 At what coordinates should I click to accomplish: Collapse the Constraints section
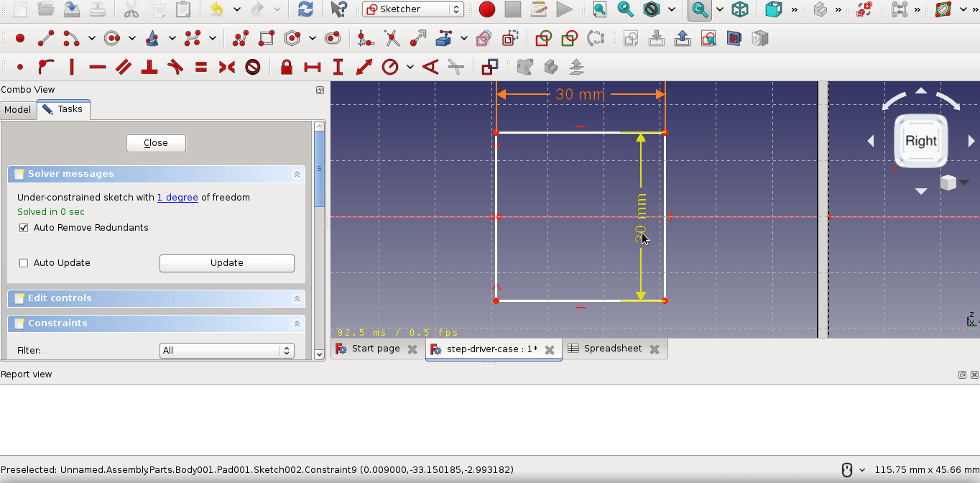click(297, 323)
